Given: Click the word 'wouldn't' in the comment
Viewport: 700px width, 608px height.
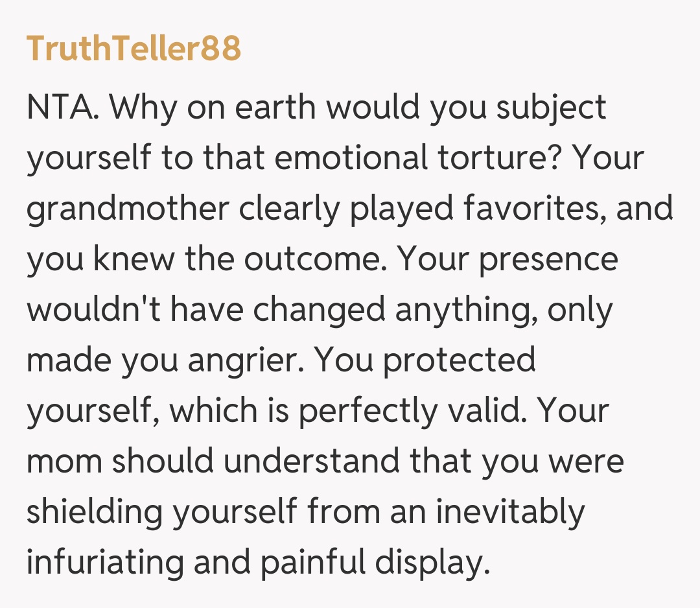Looking at the screenshot, I should (93, 309).
